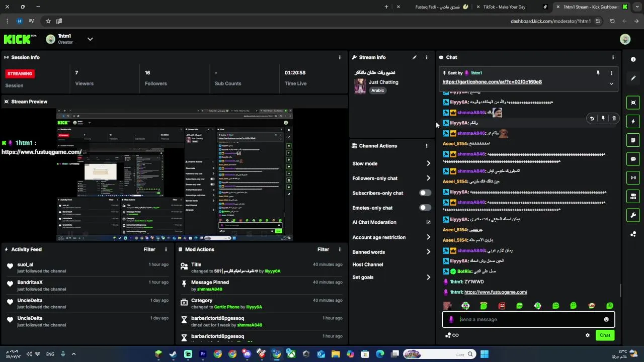Screen dimensions: 644x362
Task: Click the green Chat send button
Action: click(x=605, y=335)
